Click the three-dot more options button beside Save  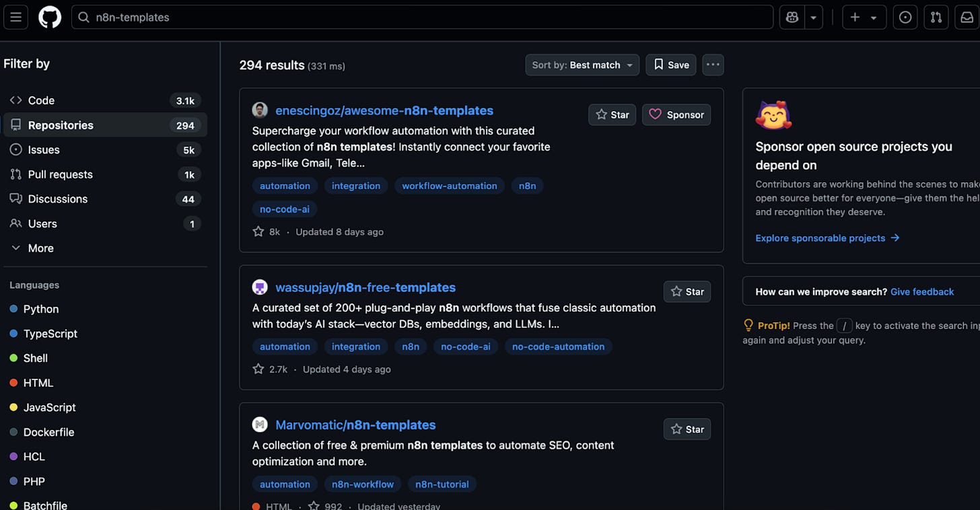coord(713,65)
